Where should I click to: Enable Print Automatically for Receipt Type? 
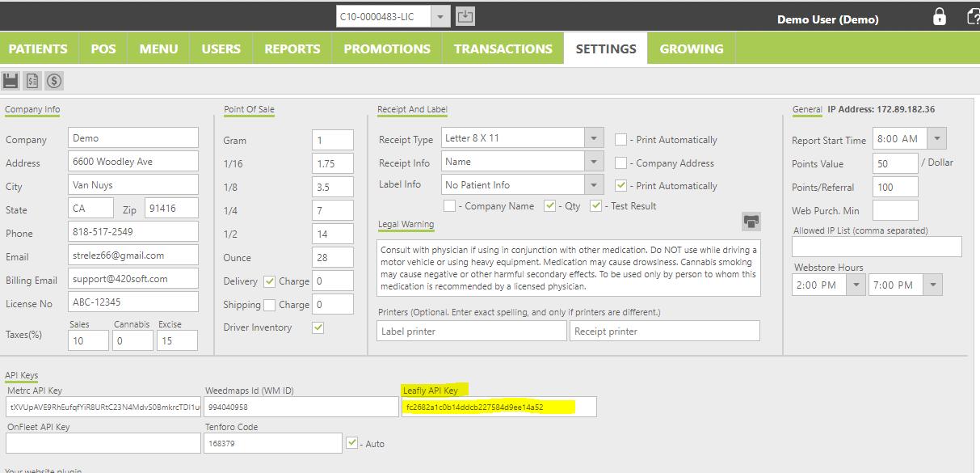pos(620,139)
